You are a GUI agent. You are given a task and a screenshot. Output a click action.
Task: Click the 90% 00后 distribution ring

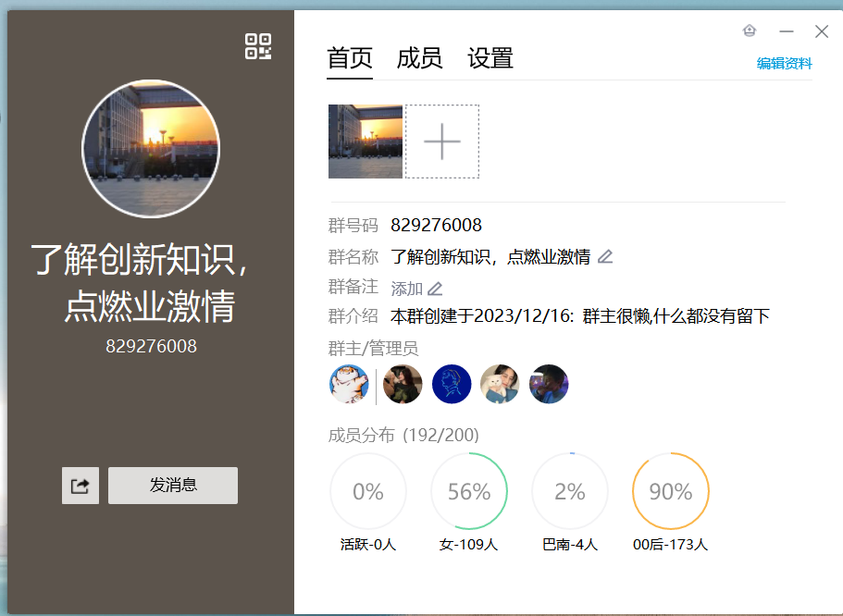(x=670, y=491)
